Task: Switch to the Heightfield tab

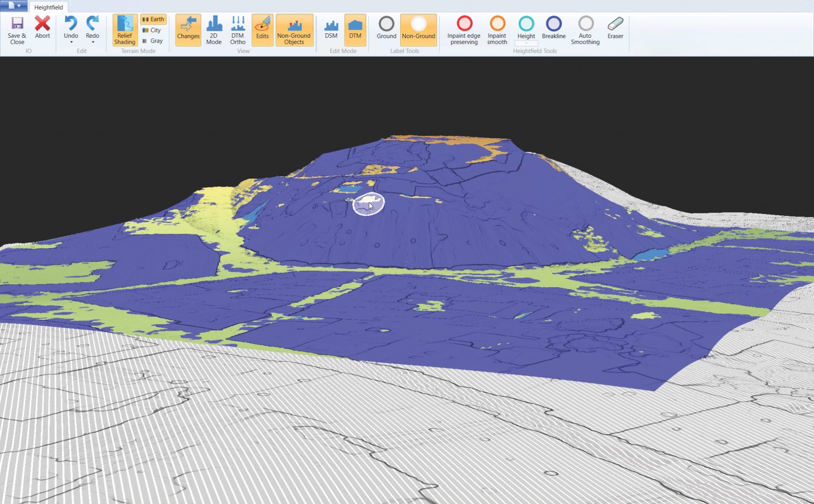Action: (48, 7)
